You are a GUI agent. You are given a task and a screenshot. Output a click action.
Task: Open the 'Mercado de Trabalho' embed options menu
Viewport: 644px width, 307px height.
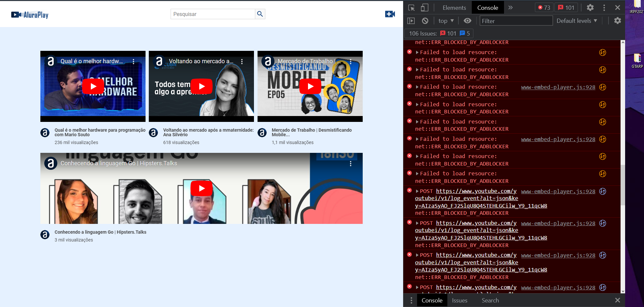(351, 61)
